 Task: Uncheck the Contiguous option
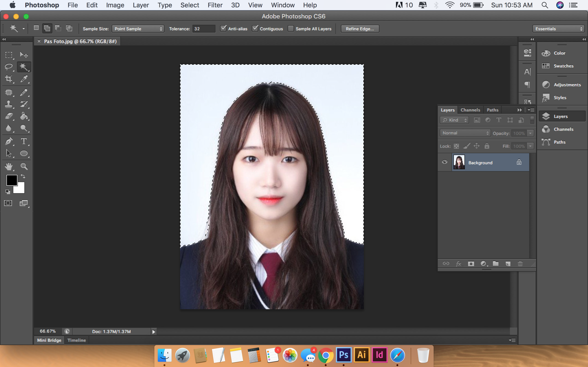[x=255, y=28]
